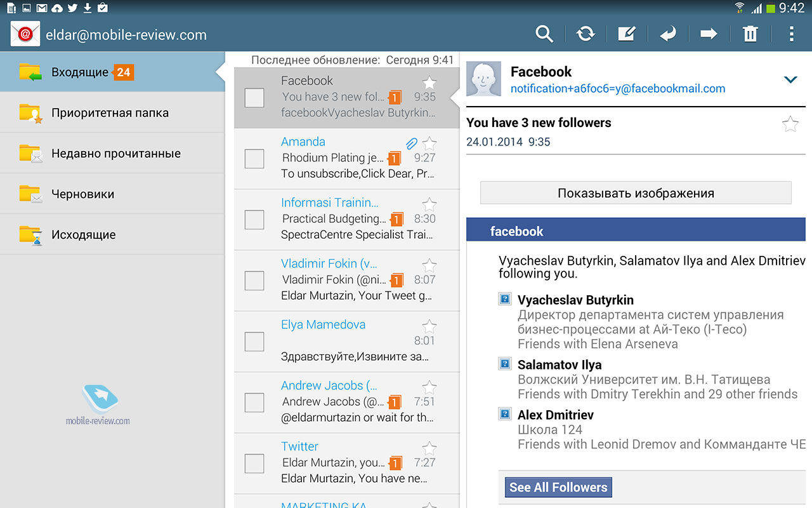Tap Twitter email thread count badge
Image resolution: width=812 pixels, height=508 pixels.
pyautogui.click(x=395, y=463)
